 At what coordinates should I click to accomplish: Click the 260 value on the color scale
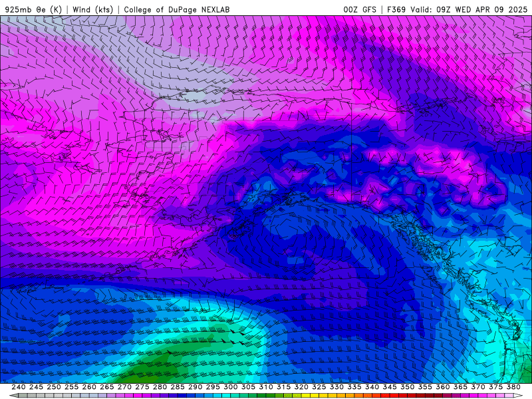[x=89, y=387]
